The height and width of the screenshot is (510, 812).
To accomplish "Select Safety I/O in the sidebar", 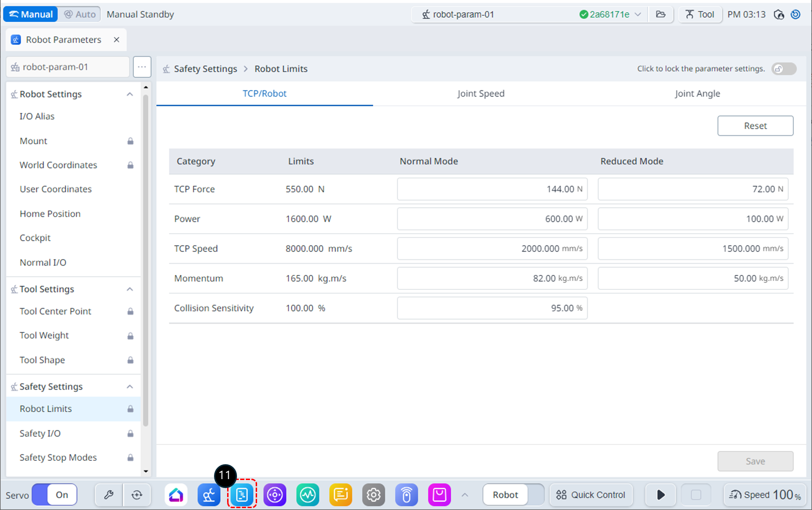I will [x=40, y=433].
